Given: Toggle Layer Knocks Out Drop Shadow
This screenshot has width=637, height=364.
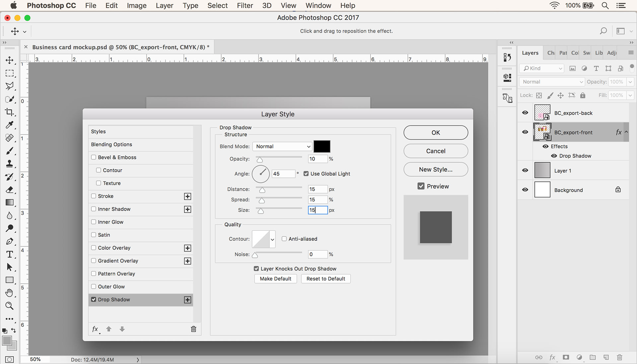Looking at the screenshot, I should [x=256, y=269].
